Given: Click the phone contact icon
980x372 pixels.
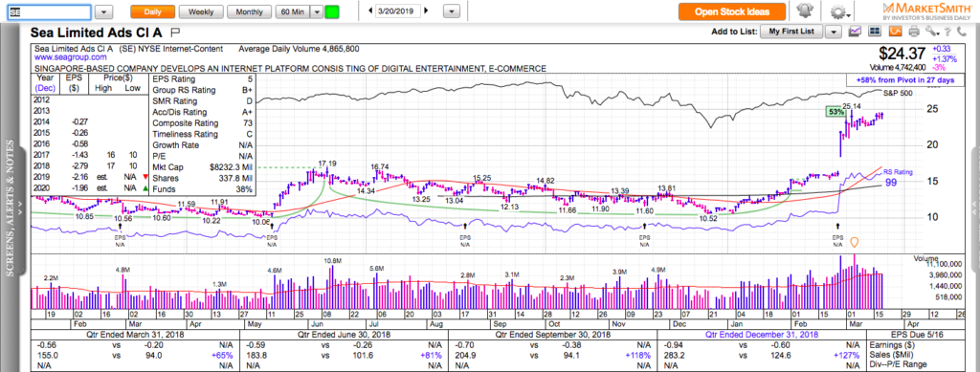Looking at the screenshot, I should click(x=961, y=31).
